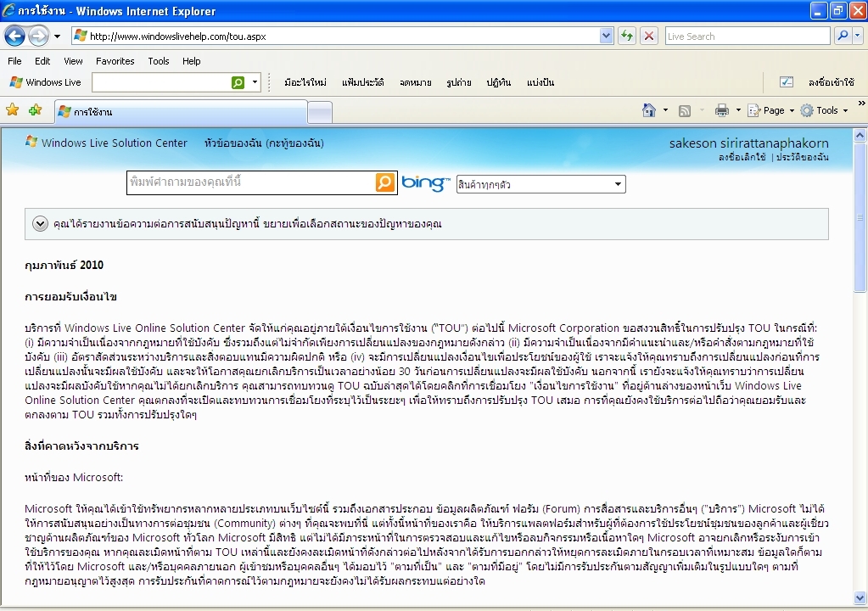Open the View menu
The width and height of the screenshot is (868, 611).
point(73,61)
